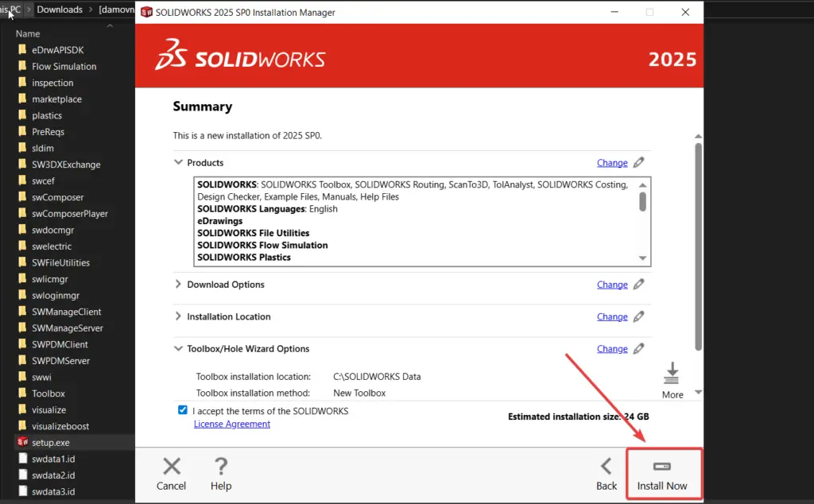Screen dimensions: 814x504
Task: Select the SWManageServer folder
Action: click(68, 328)
